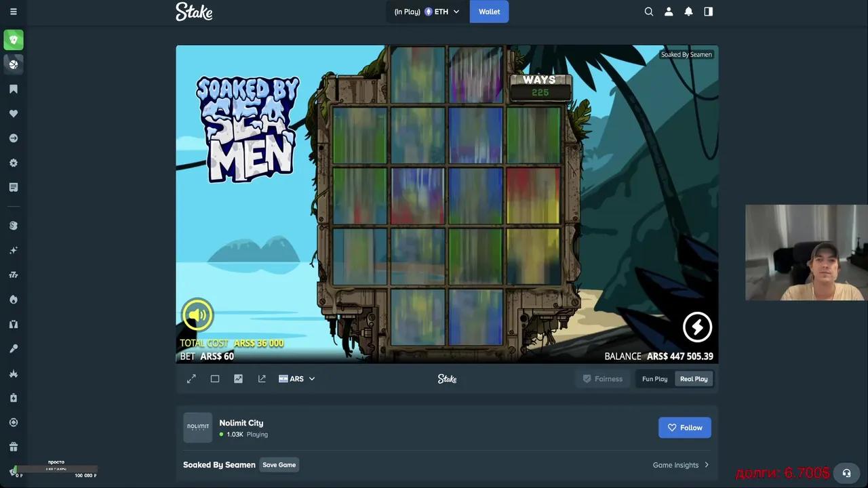Image resolution: width=868 pixels, height=488 pixels.
Task: Open the badge star sidebar icon
Action: pyautogui.click(x=14, y=163)
